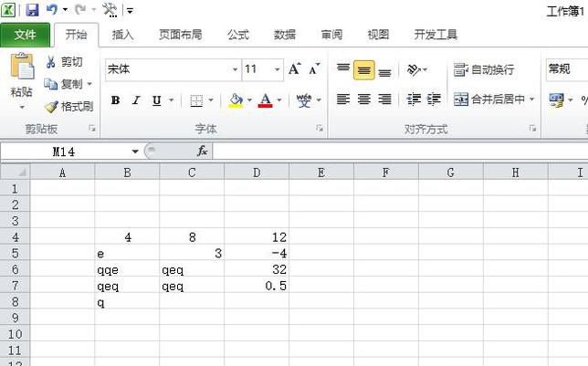Image resolution: width=588 pixels, height=366 pixels.
Task: Toggle bold formatting
Action: point(115,100)
